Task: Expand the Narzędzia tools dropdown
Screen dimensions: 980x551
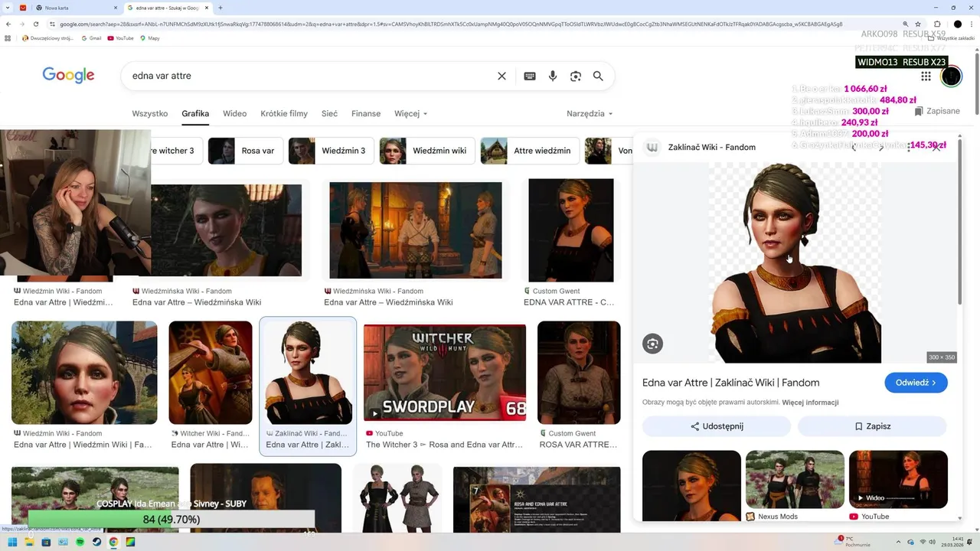Action: [x=590, y=113]
